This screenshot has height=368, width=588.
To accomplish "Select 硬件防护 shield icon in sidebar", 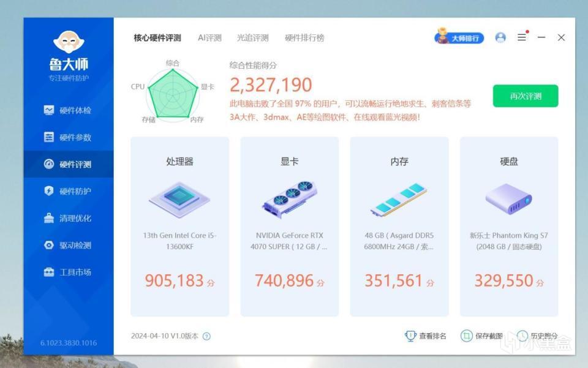I will pyautogui.click(x=49, y=191).
